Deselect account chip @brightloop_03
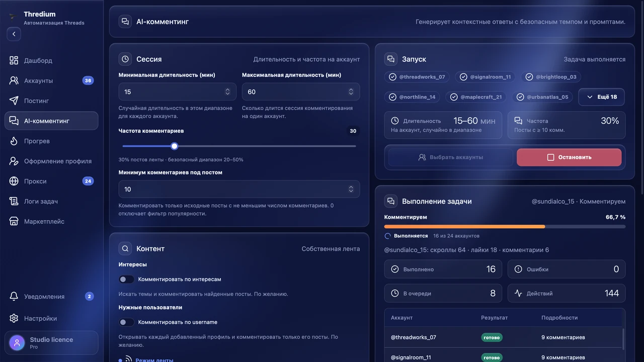Viewport: 644px width, 362px height. point(551,77)
